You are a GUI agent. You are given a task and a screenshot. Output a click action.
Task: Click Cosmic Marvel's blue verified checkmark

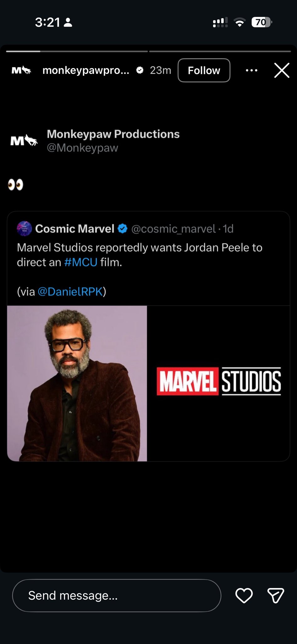tap(123, 229)
